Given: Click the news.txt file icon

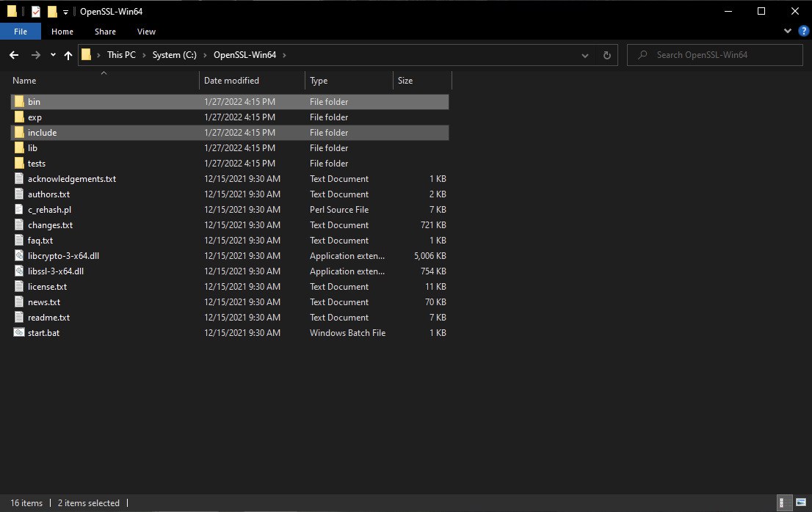Looking at the screenshot, I should 19,302.
